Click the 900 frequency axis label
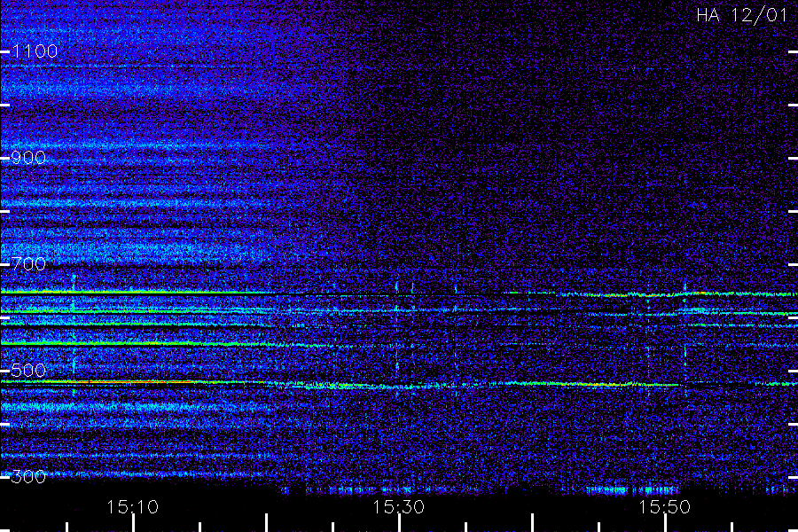The height and width of the screenshot is (532, 798). click(28, 158)
